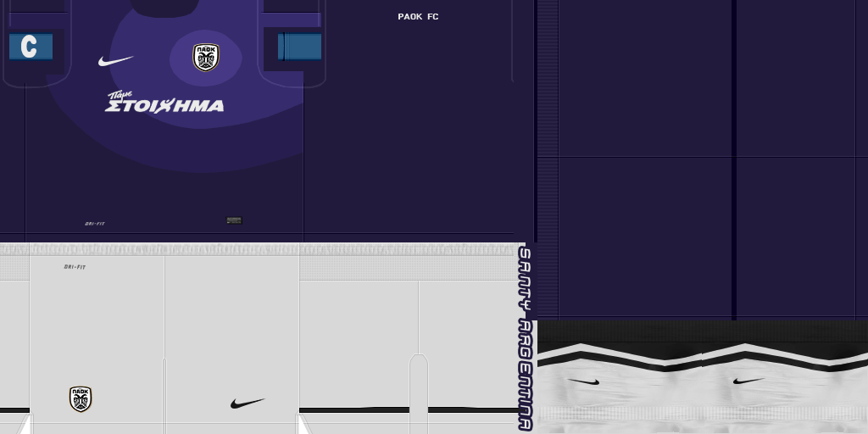The image size is (868, 434).
Task: Click the small dark tag near the shirt hem
Action: (234, 220)
